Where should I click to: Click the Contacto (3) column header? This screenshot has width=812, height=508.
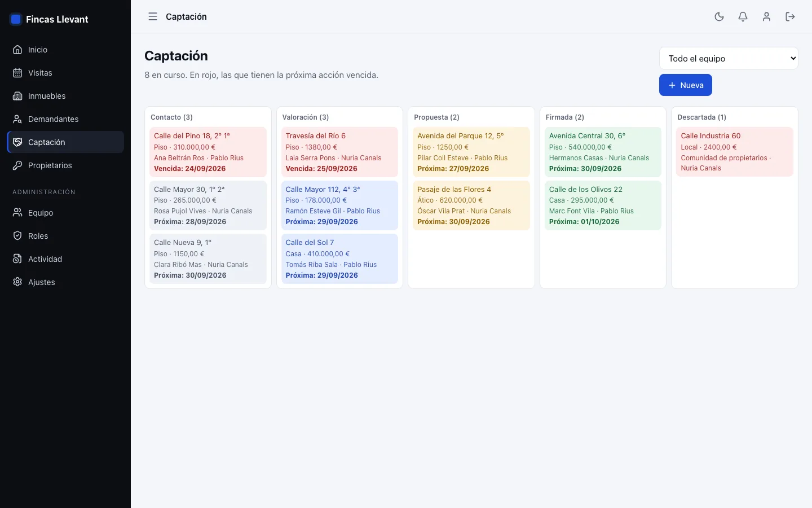(171, 117)
